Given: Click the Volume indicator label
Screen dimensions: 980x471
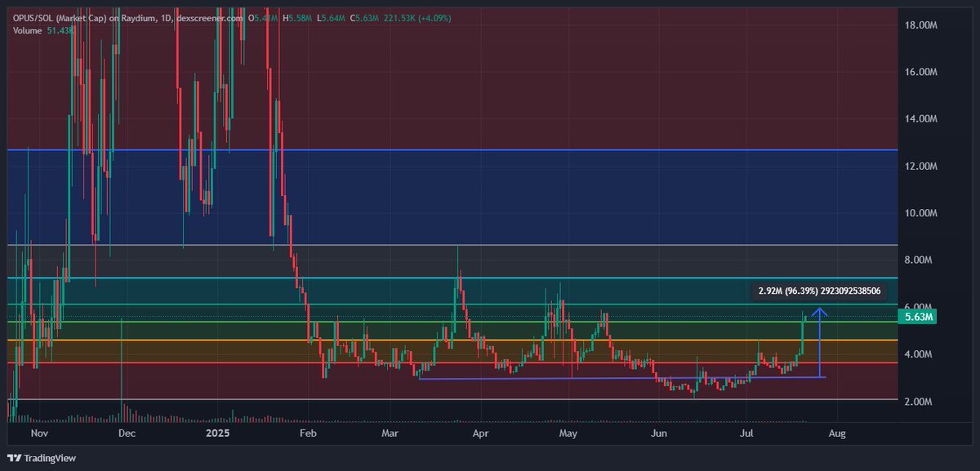Looking at the screenshot, I should coord(28,31).
